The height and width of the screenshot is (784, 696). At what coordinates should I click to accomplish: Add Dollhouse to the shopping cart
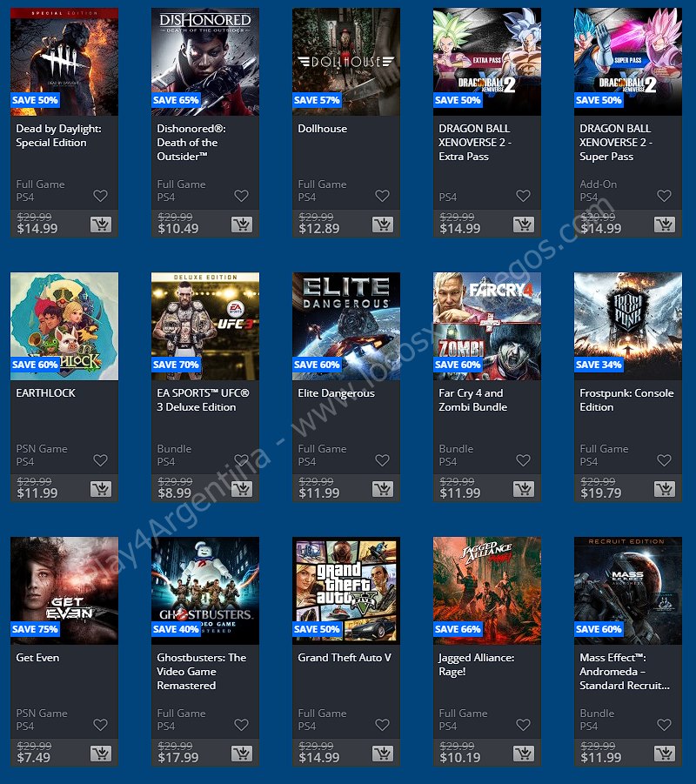(383, 224)
